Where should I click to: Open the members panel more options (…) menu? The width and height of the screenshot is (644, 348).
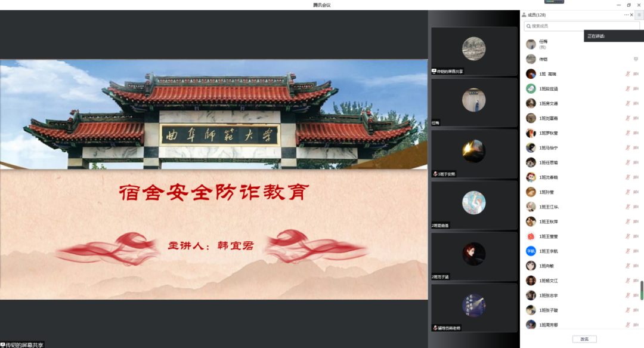pos(626,15)
